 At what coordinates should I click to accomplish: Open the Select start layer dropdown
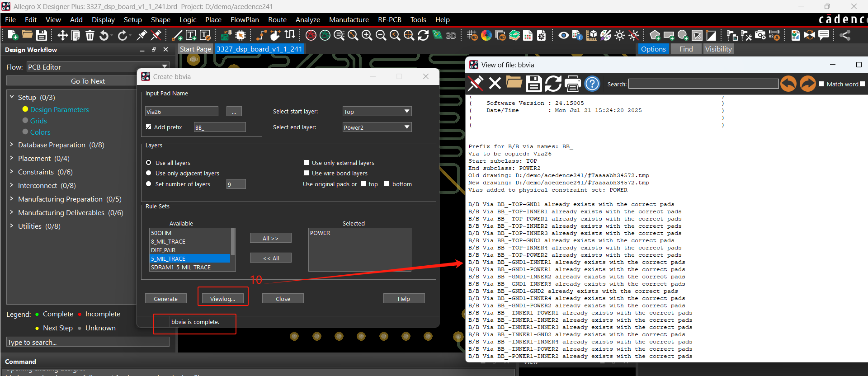[x=377, y=112]
